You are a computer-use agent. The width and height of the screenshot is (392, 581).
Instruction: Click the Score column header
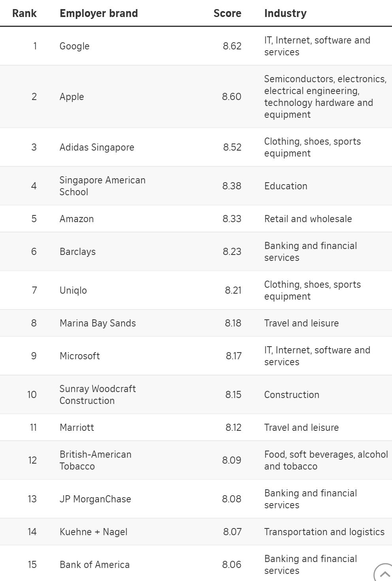coord(227,13)
